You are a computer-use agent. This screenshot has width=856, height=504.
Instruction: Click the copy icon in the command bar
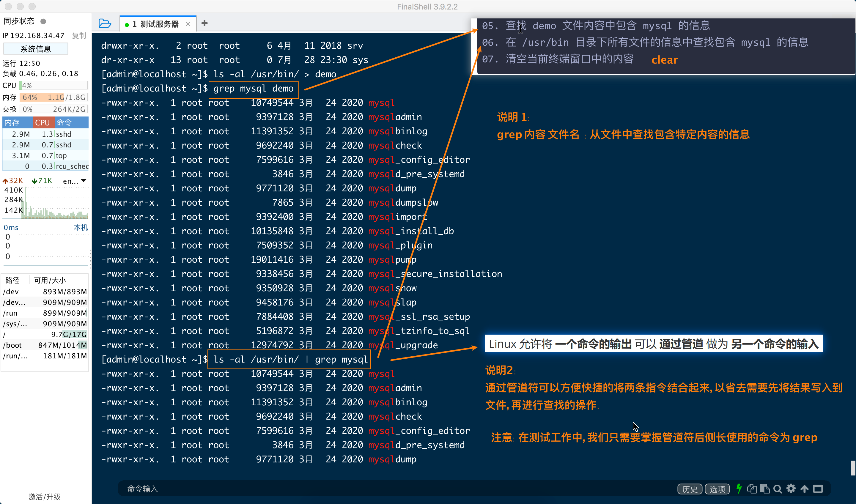click(752, 489)
